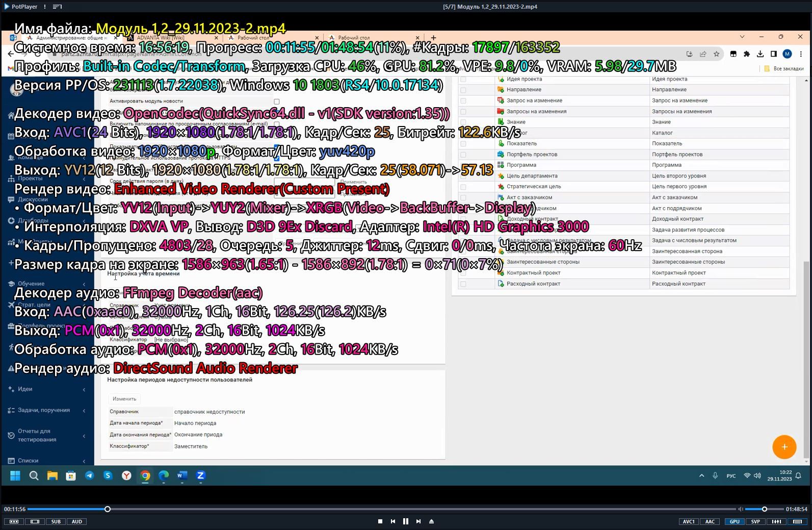Open Zoom icon in video taskbar
This screenshot has height=530, width=812.
[201, 475]
